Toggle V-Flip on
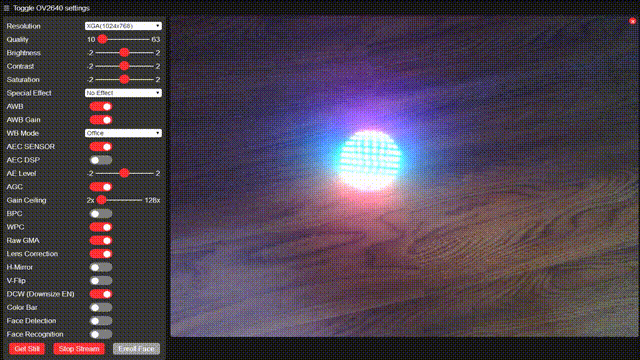The height and width of the screenshot is (360, 640). [101, 281]
